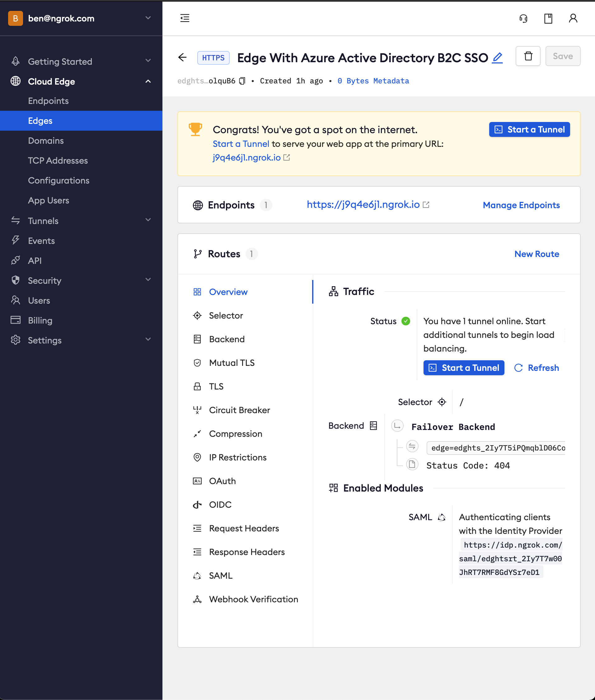Go to Endpoints in sidebar
The height and width of the screenshot is (700, 595).
(81, 101)
